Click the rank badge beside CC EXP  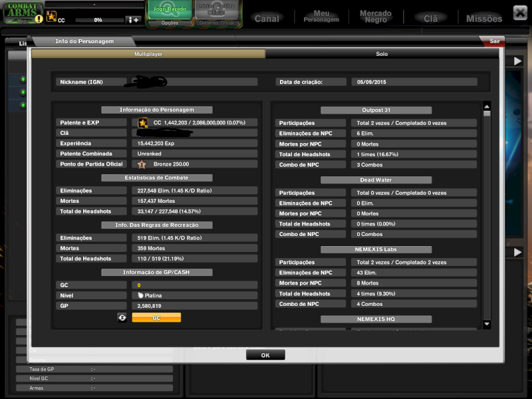point(143,122)
